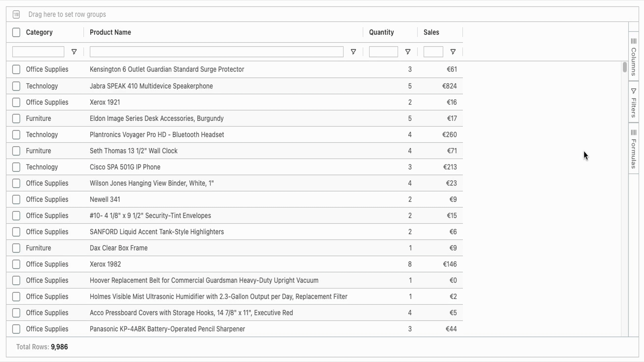Check the Jabra SPEAK 410 row checkbox
The height and width of the screenshot is (362, 644).
pos(16,86)
